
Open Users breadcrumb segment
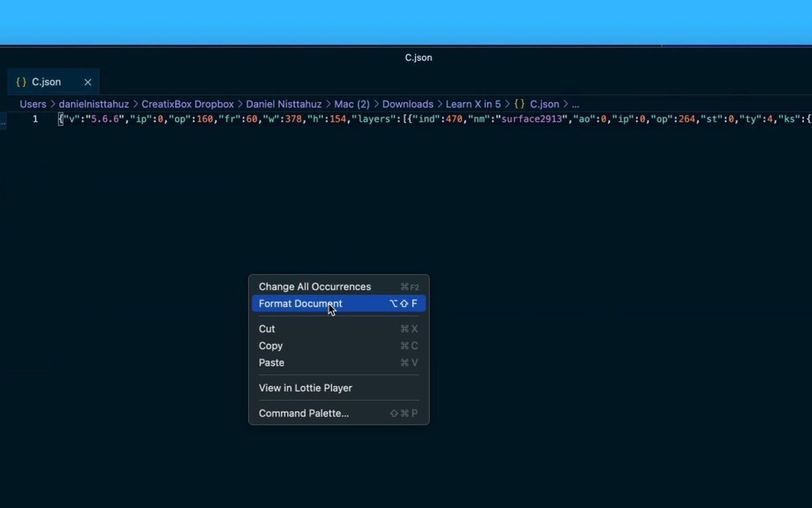[x=32, y=104]
